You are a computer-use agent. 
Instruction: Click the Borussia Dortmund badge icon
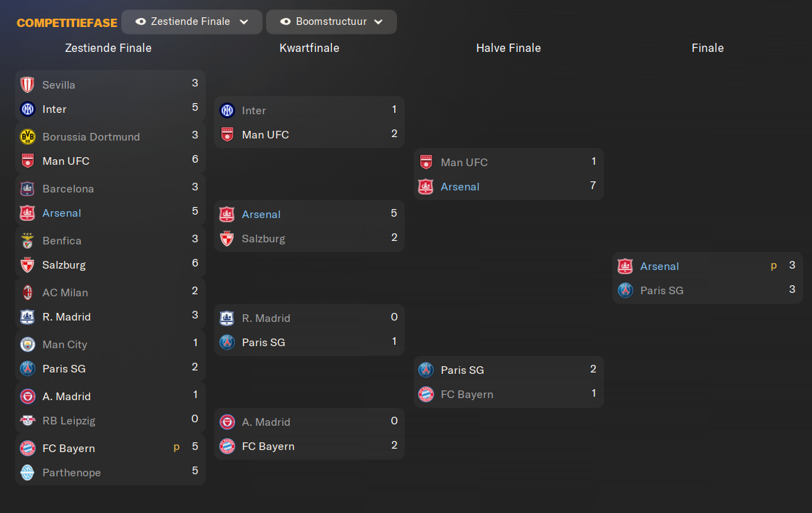click(x=28, y=136)
